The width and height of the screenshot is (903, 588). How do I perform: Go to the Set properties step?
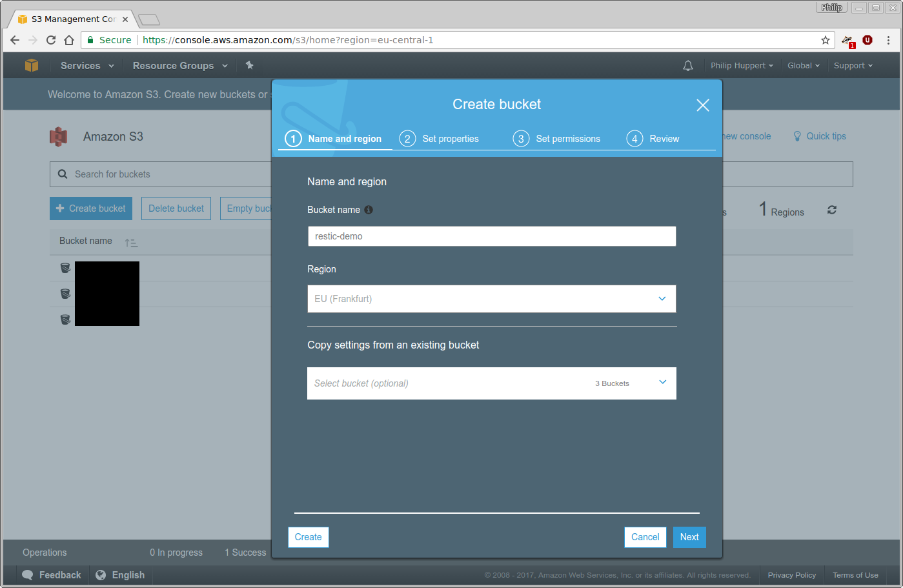coord(440,139)
